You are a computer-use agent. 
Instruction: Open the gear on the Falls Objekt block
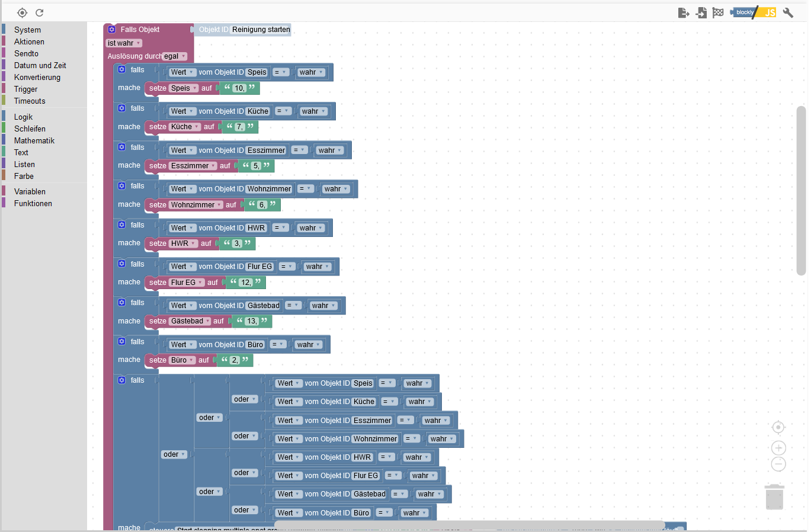pos(111,30)
